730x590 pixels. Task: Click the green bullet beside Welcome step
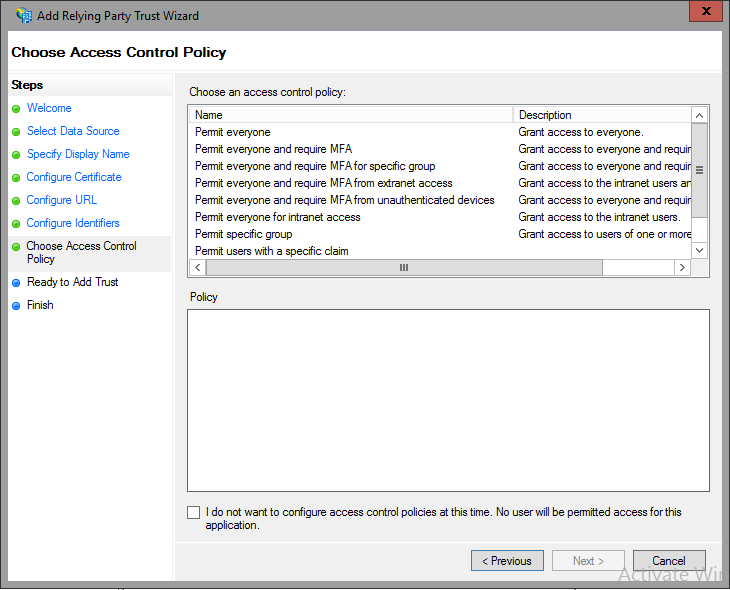(16, 109)
